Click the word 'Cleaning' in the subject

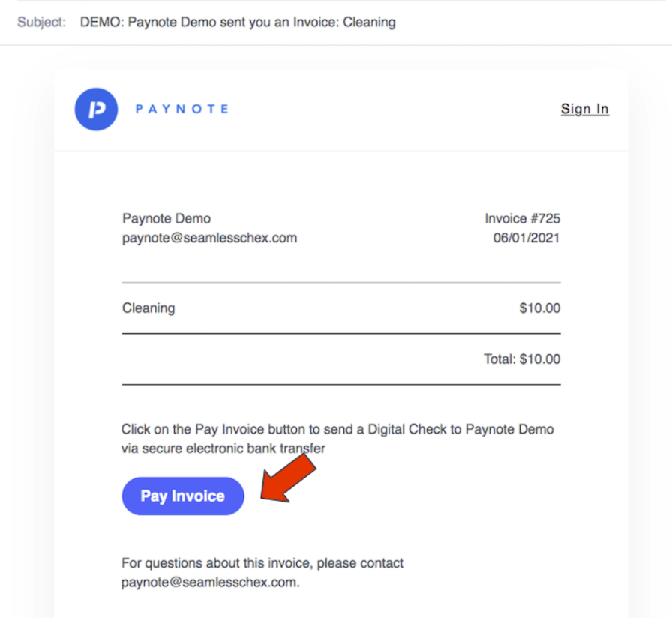click(x=369, y=22)
